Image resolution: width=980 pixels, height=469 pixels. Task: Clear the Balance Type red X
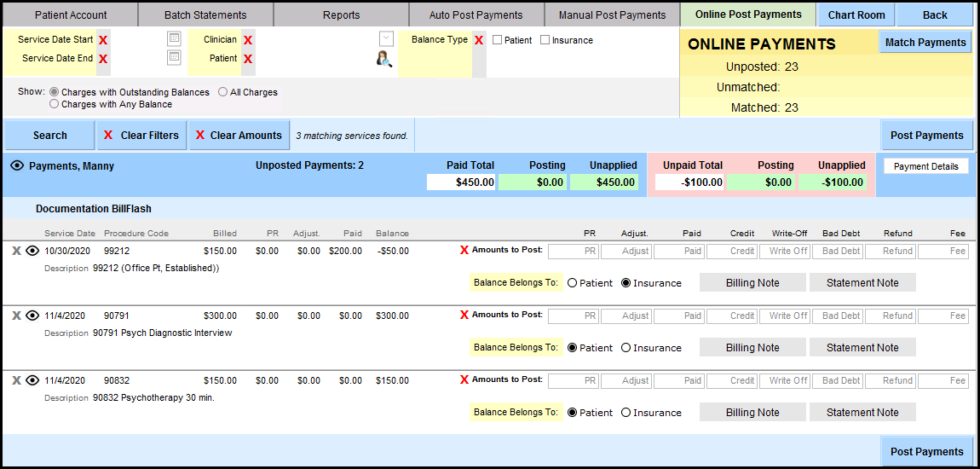pyautogui.click(x=479, y=40)
